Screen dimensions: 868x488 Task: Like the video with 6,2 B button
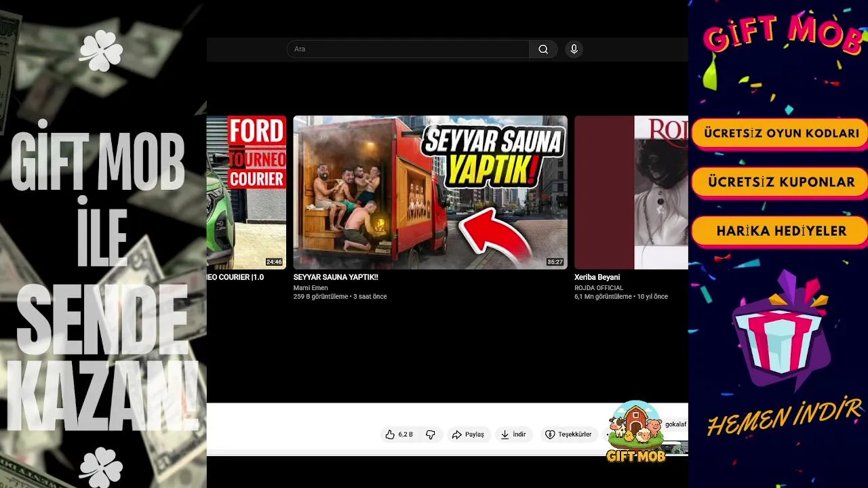[399, 434]
